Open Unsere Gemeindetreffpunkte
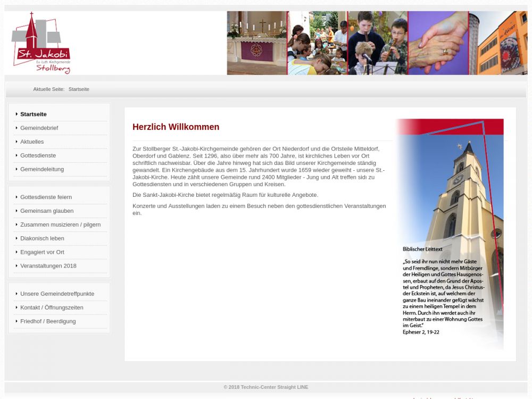This screenshot has height=399, width=532. (x=57, y=294)
